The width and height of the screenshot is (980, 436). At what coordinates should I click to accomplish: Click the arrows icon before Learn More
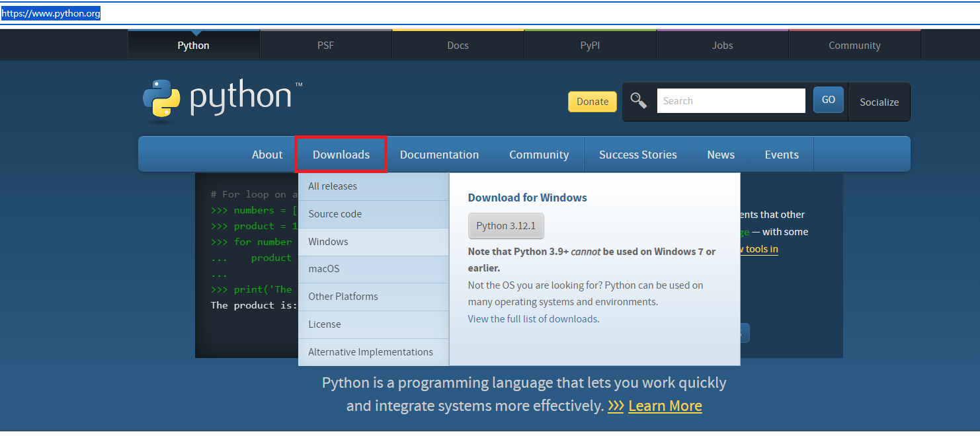click(x=616, y=406)
